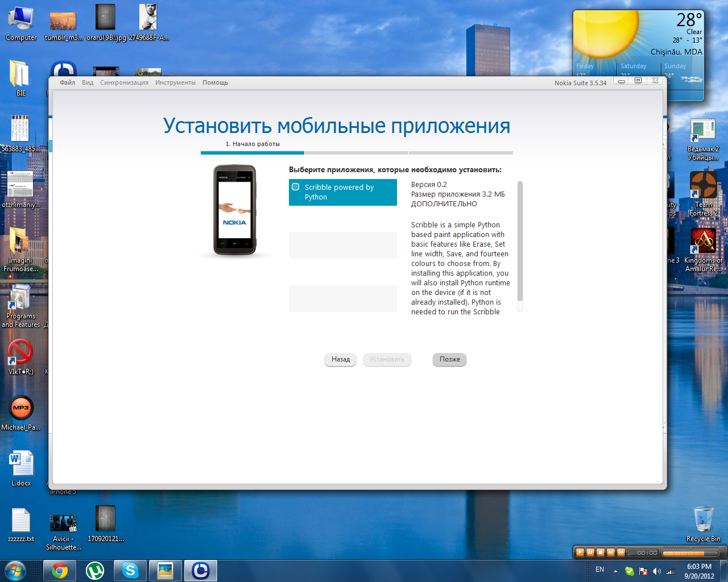The width and height of the screenshot is (728, 582).
Task: Click the network signal tray icon
Action: click(x=671, y=571)
